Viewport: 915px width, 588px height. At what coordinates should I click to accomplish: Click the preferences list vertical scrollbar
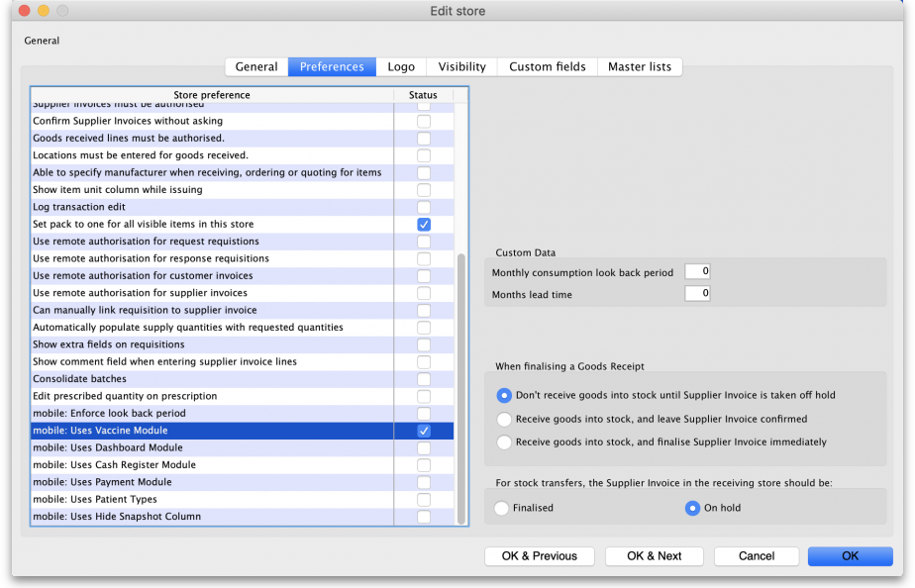(460, 386)
